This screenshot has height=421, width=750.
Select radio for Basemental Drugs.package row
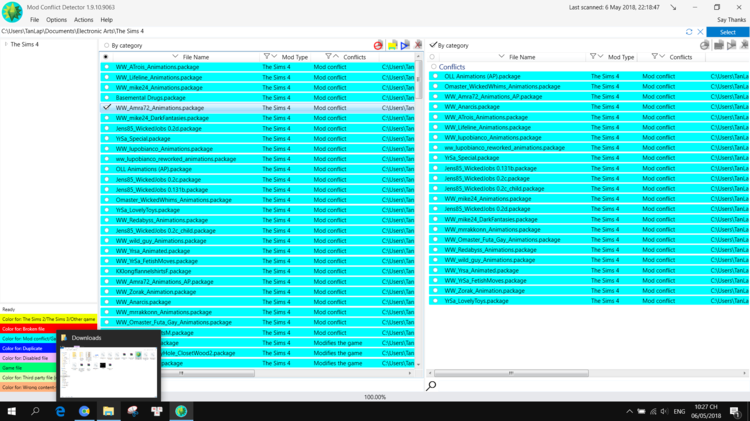(107, 98)
